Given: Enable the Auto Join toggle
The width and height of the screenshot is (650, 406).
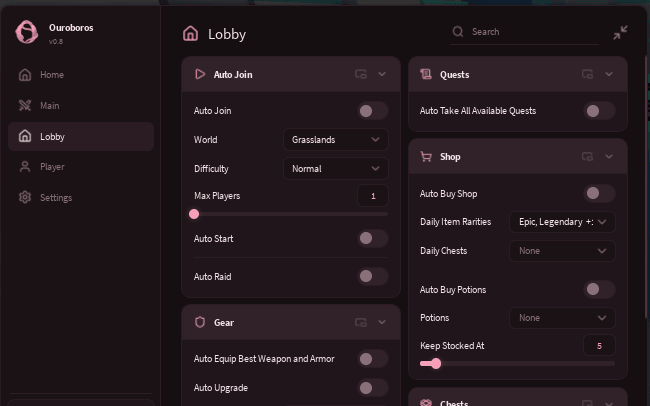Looking at the screenshot, I should (373, 111).
